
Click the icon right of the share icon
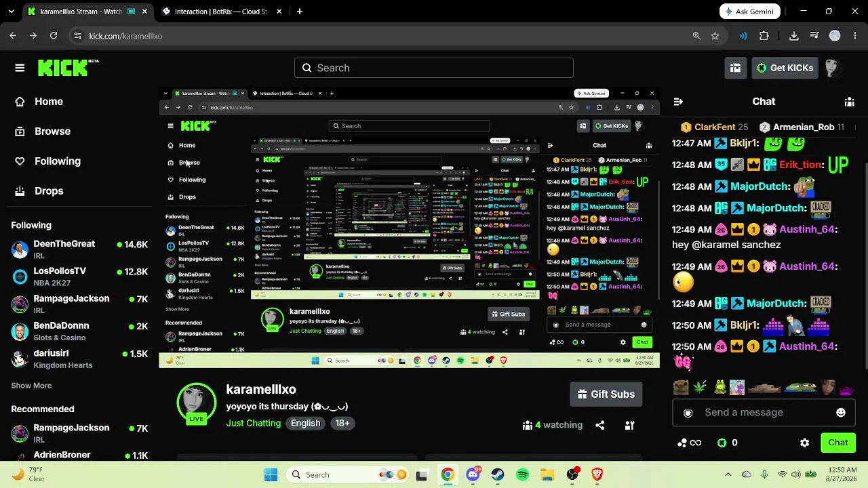(x=629, y=425)
